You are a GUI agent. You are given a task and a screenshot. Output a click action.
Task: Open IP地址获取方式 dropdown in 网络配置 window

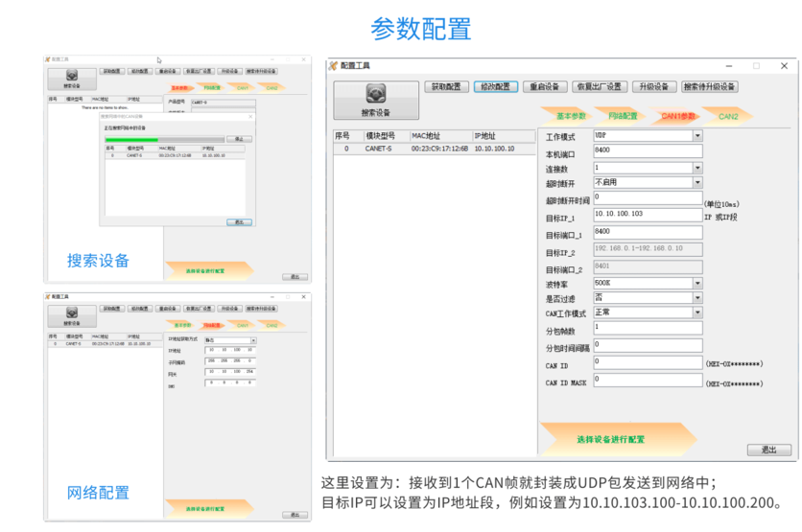[x=253, y=340]
